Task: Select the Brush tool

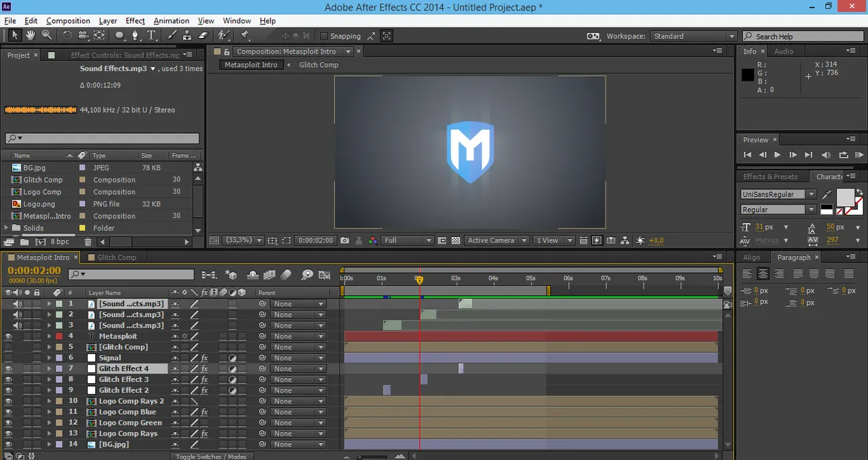Action: (x=172, y=35)
